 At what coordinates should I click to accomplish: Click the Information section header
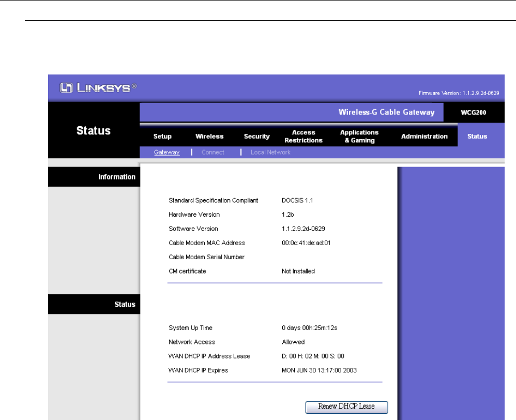click(x=117, y=177)
